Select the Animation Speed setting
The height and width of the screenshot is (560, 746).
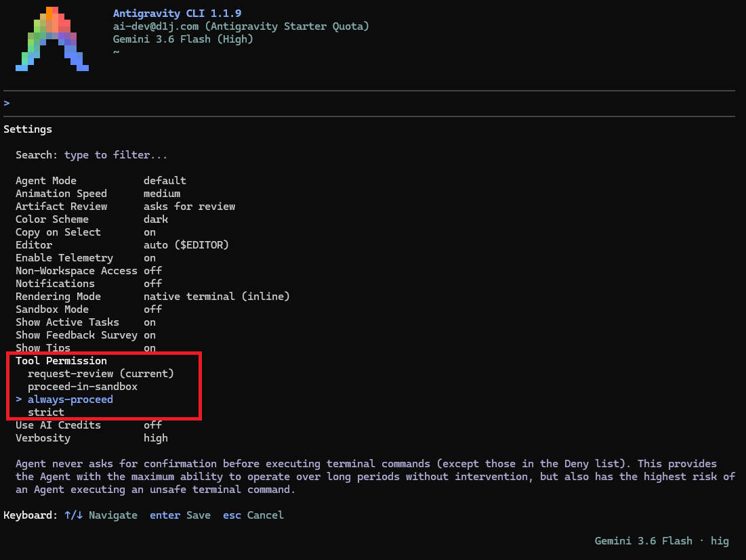[x=98, y=194]
